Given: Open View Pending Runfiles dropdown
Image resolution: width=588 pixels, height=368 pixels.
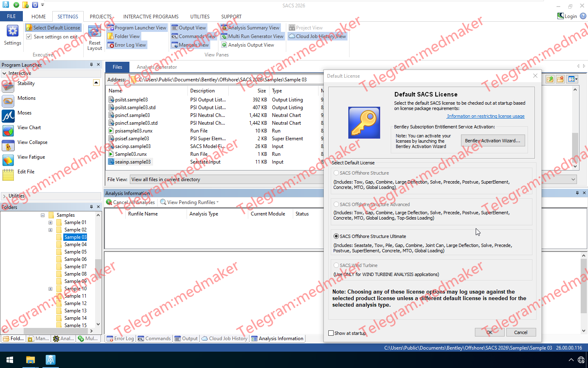Looking at the screenshot, I should coord(189,202).
